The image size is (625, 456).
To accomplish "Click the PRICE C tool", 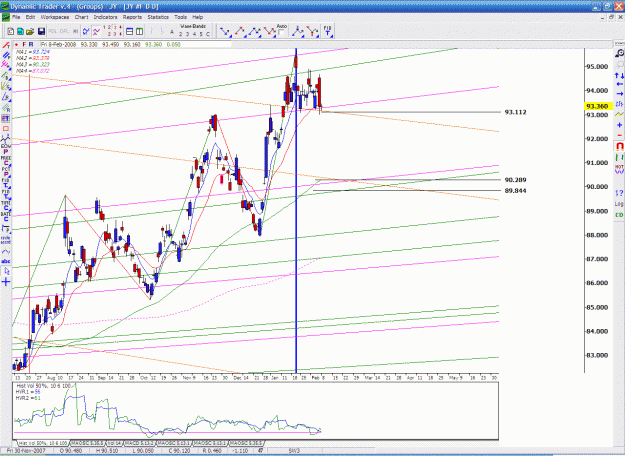I will [x=6, y=161].
